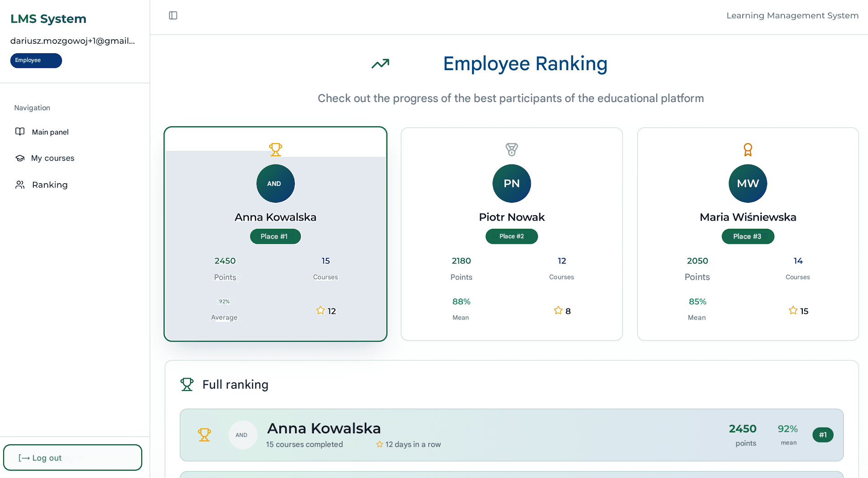Click the LMS System logo title

pos(48,19)
